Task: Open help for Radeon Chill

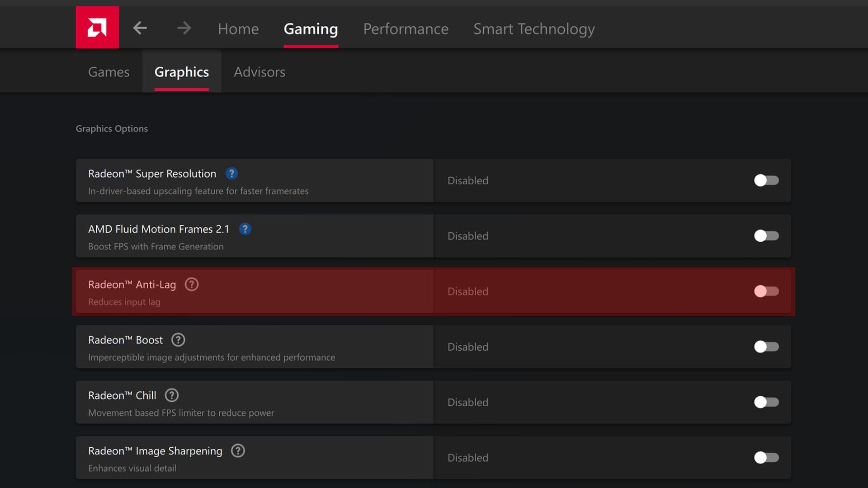Action: [x=172, y=395]
